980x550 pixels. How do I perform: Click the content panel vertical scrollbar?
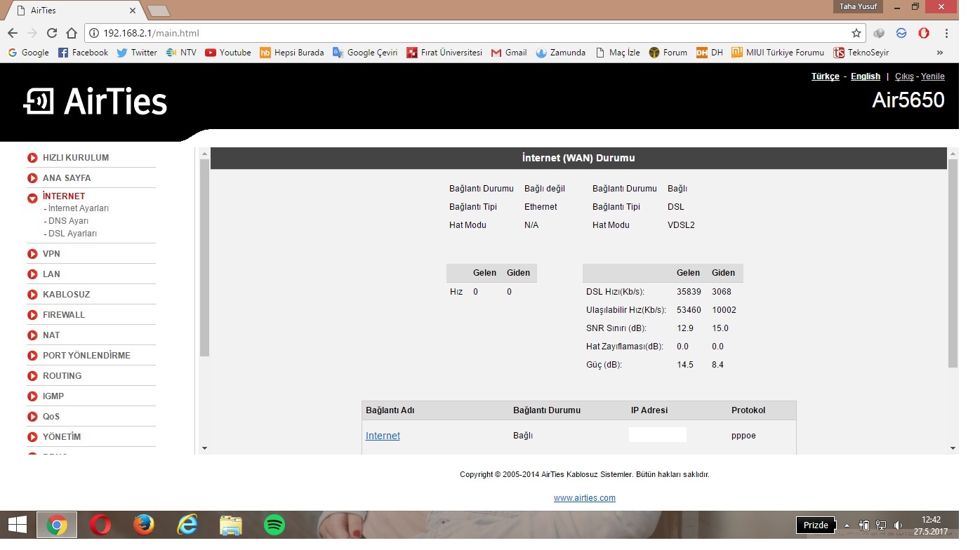pyautogui.click(x=953, y=263)
